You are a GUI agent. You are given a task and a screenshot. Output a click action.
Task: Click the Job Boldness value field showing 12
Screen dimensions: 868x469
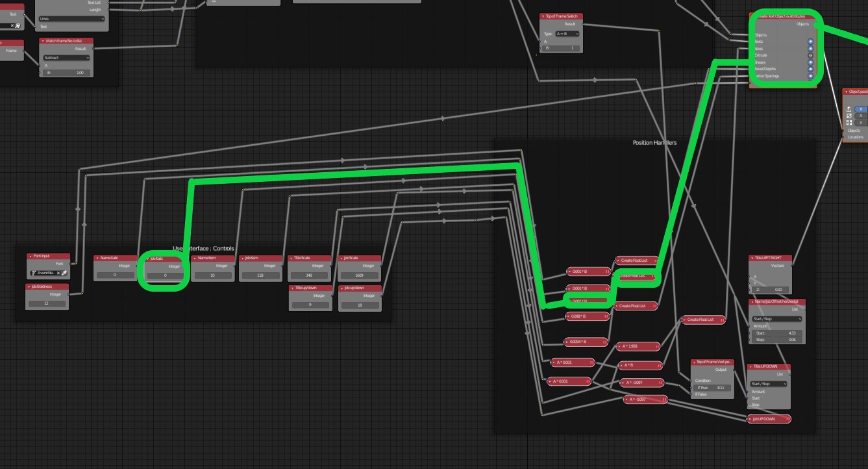pos(47,303)
